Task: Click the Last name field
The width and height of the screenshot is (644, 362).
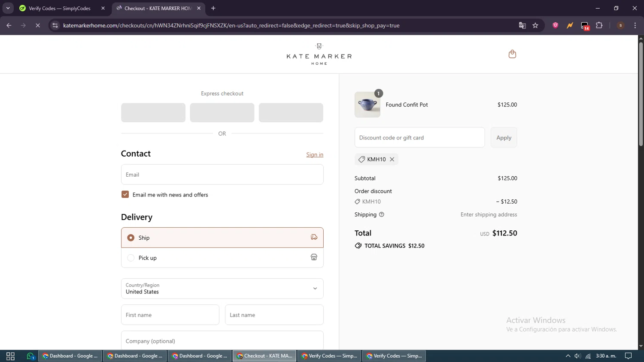Action: click(274, 315)
